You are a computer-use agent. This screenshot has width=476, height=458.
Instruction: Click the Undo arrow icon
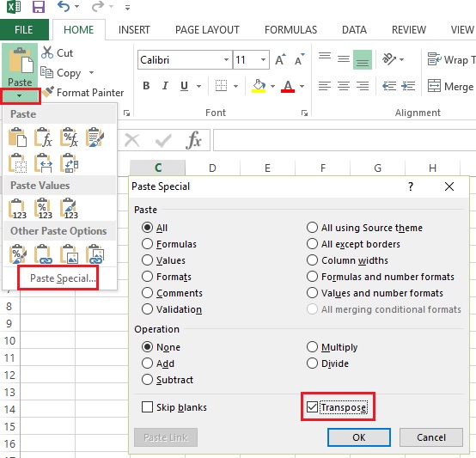63,6
